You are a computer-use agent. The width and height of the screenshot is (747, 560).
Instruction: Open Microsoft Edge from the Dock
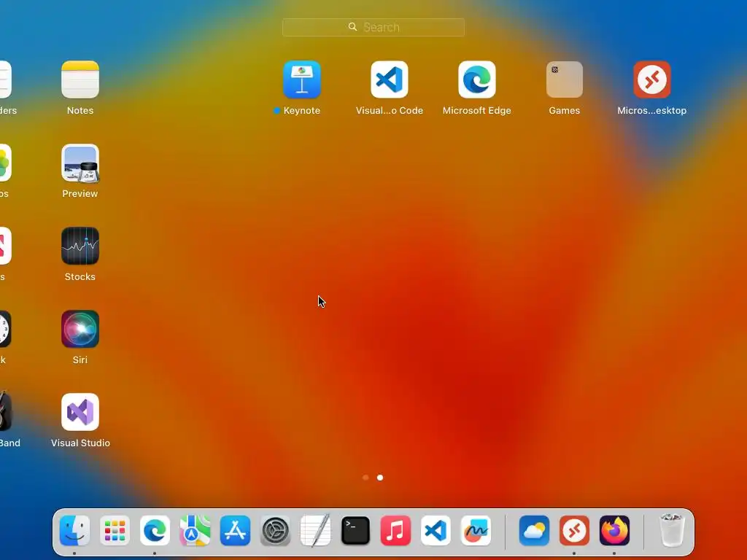click(x=155, y=531)
